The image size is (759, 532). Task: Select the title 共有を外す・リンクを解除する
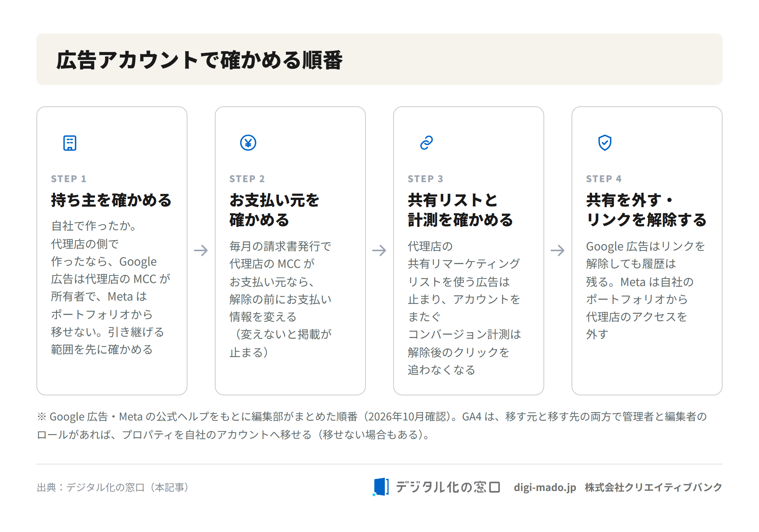[x=646, y=210]
